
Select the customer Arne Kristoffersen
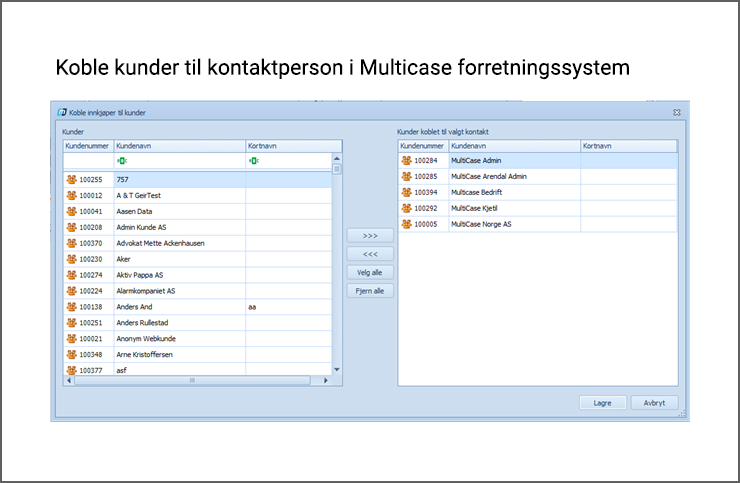click(198, 354)
